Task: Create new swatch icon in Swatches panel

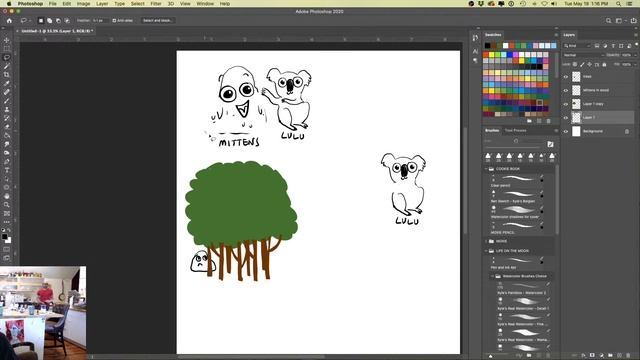Action: (539, 121)
